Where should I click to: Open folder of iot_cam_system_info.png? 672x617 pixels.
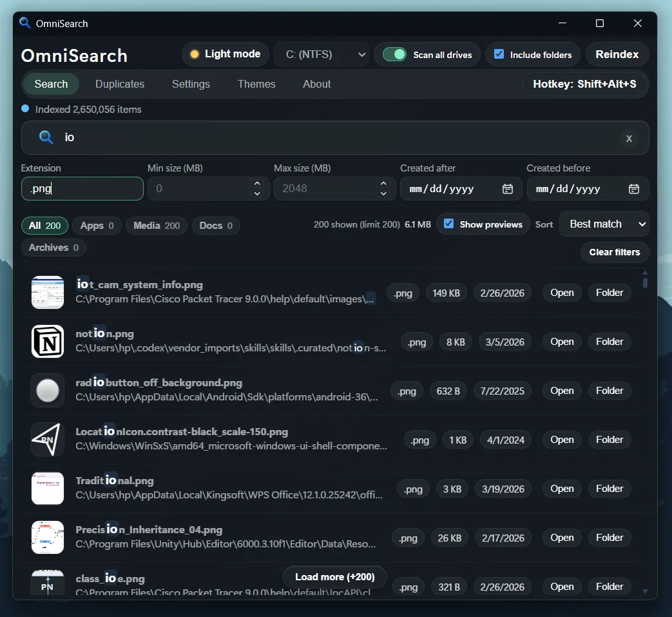point(610,293)
